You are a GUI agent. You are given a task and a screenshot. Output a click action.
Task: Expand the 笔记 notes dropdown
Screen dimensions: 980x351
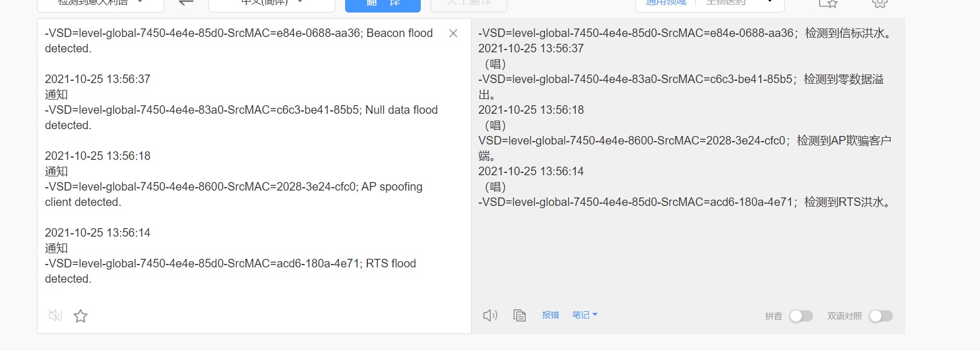[585, 315]
